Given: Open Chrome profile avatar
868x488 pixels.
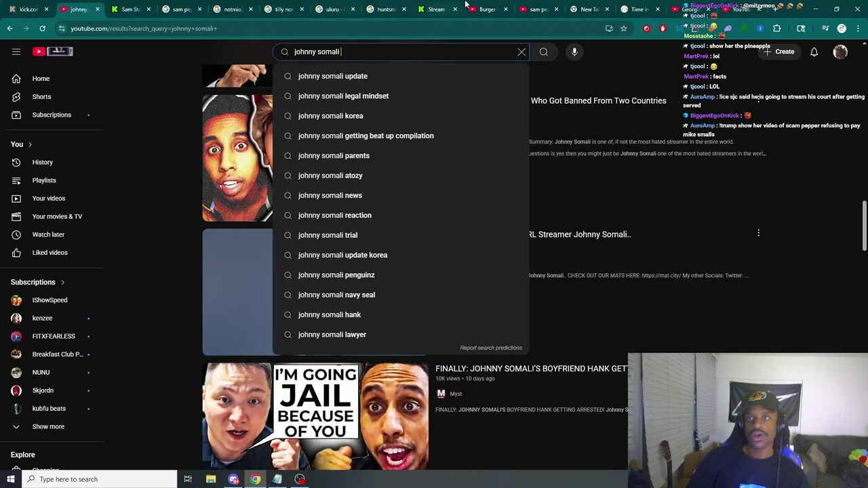Looking at the screenshot, I should (x=842, y=28).
